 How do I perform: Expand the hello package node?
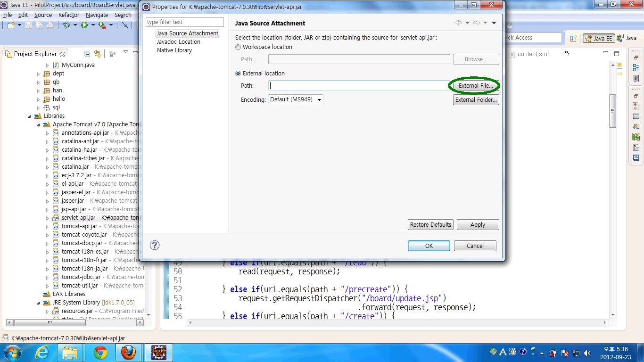(x=39, y=99)
